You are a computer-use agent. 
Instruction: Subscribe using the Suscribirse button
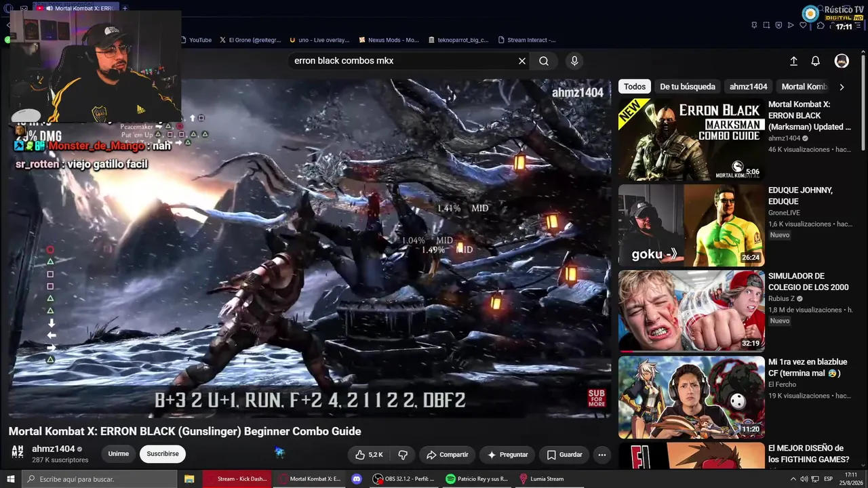(163, 454)
